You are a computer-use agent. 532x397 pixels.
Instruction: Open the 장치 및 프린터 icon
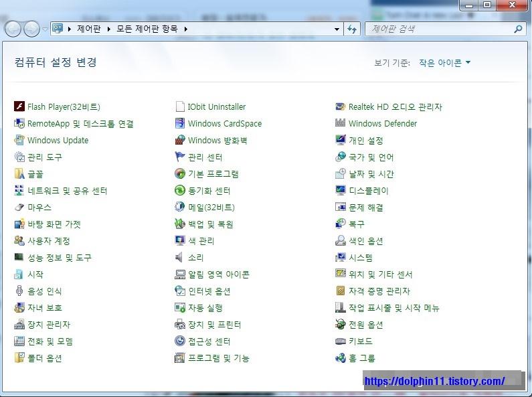(x=180, y=325)
